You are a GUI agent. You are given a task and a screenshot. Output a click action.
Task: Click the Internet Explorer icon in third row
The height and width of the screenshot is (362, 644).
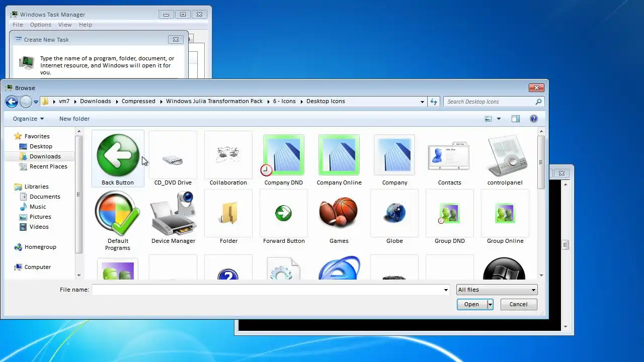339,268
